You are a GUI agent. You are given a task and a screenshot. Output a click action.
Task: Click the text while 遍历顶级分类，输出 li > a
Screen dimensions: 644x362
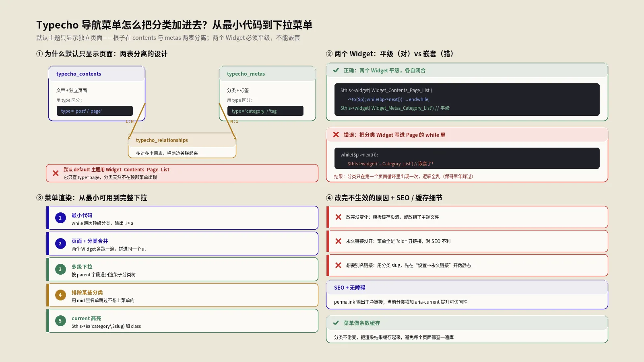[103, 223]
